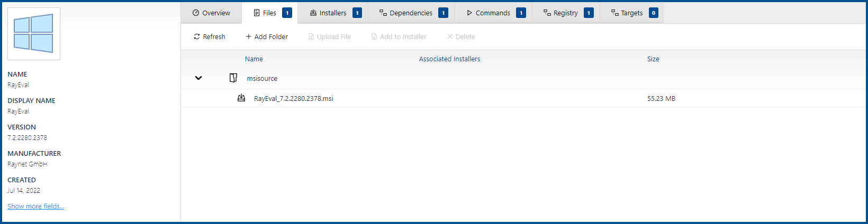Collapse the msisource folder chevron

[198, 78]
